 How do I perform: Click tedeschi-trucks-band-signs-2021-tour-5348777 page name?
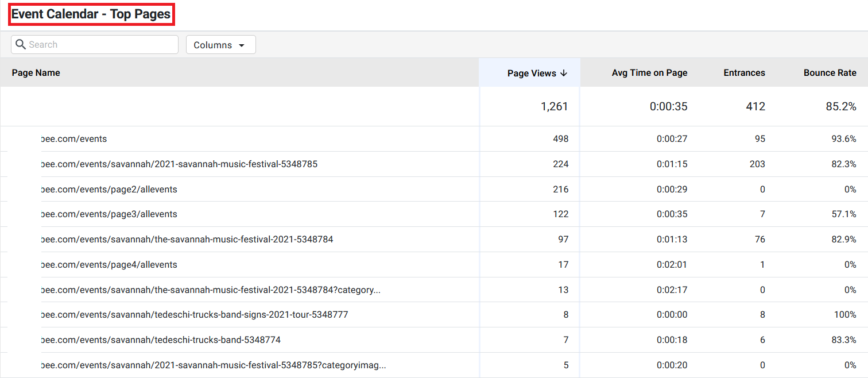tap(195, 315)
